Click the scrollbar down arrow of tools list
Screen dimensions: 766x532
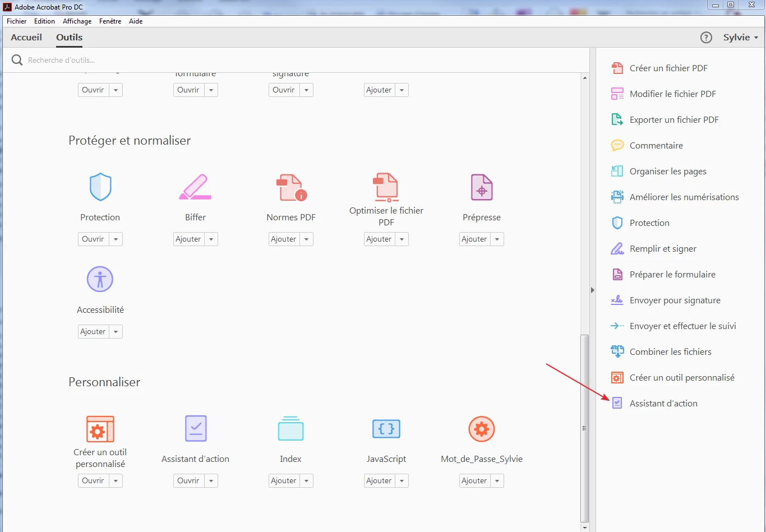(x=585, y=527)
